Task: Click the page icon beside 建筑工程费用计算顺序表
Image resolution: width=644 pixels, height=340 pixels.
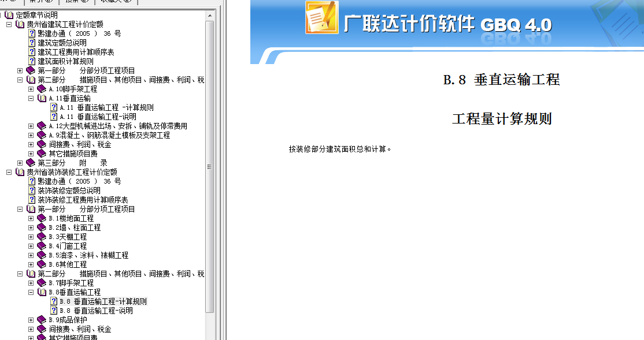Action: click(x=32, y=52)
